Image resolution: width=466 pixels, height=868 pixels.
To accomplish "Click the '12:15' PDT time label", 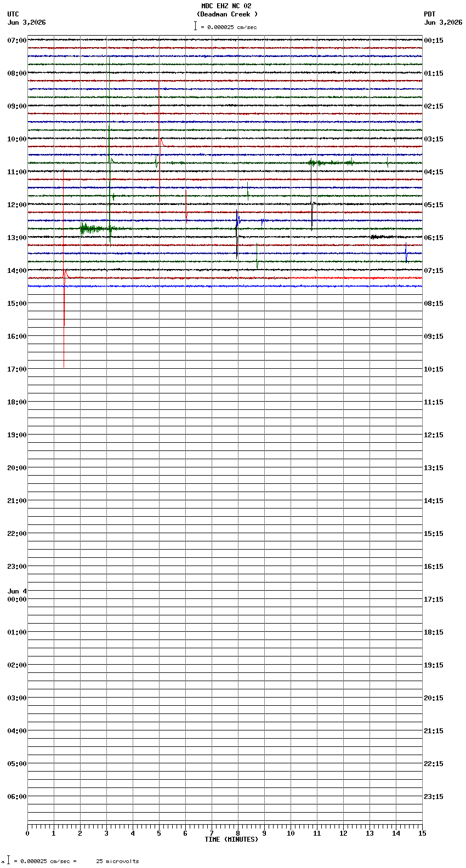I will pos(434,435).
